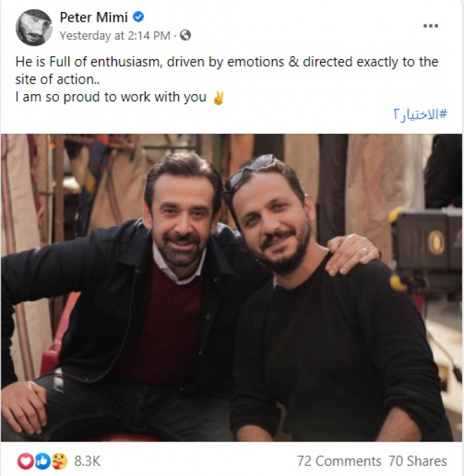Click the sunglasses on the man's head
The image size is (464, 476).
[x=252, y=169]
